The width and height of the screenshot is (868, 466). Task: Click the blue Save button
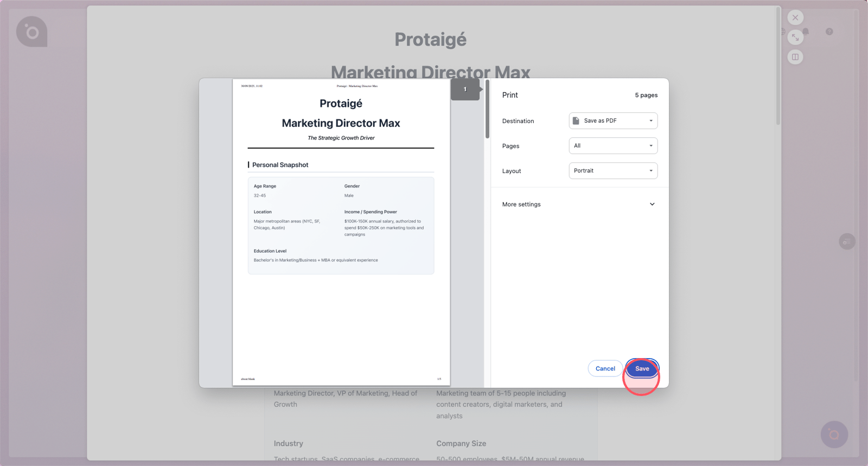(642, 369)
